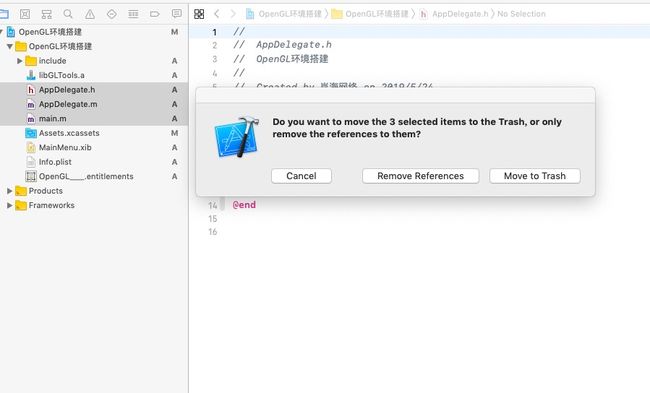
Task: Click the @end line in editor
Action: [244, 205]
